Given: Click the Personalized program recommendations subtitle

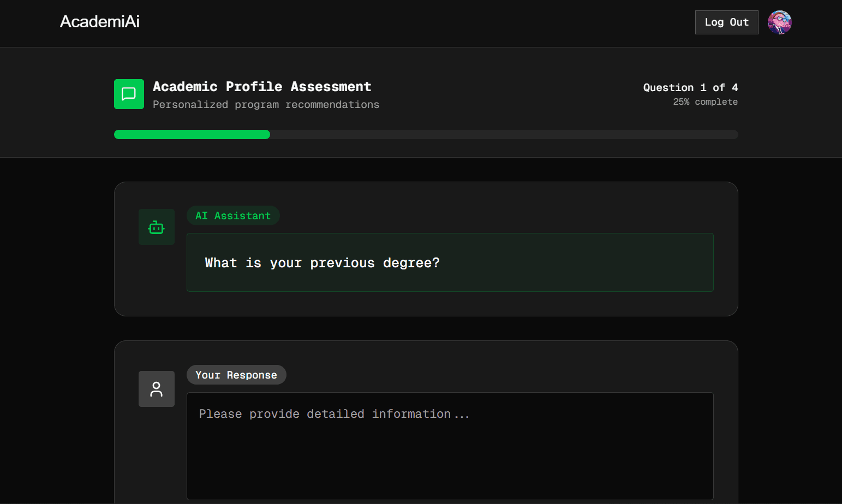Looking at the screenshot, I should 266,105.
